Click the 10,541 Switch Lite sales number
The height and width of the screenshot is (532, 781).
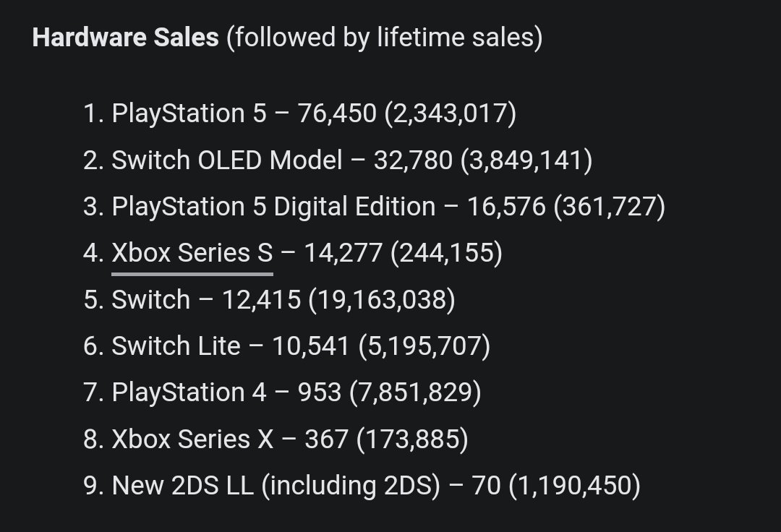point(310,346)
